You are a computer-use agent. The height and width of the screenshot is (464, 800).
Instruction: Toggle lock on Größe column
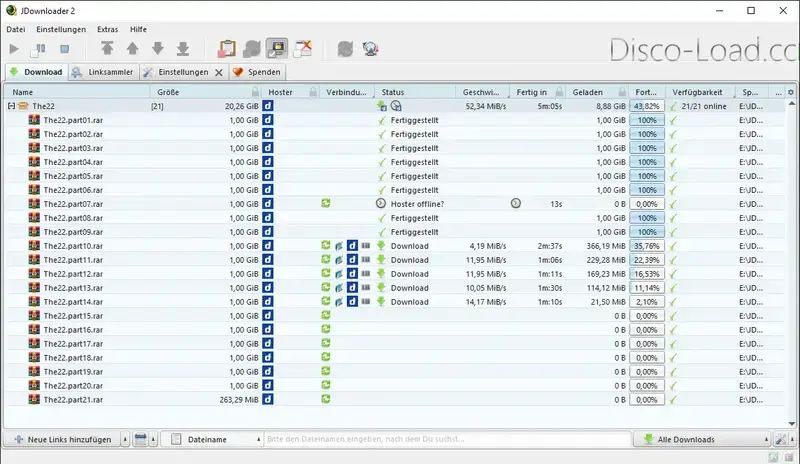[255, 92]
